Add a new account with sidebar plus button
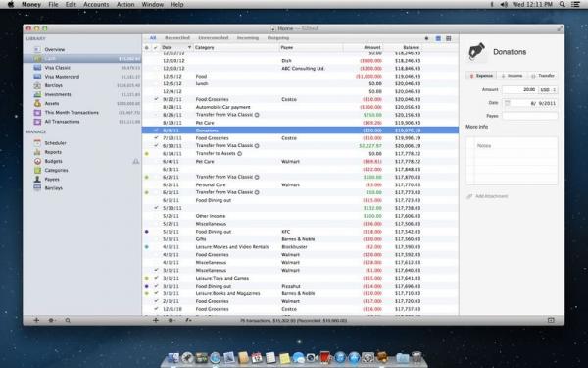588x368 pixels. (x=36, y=320)
